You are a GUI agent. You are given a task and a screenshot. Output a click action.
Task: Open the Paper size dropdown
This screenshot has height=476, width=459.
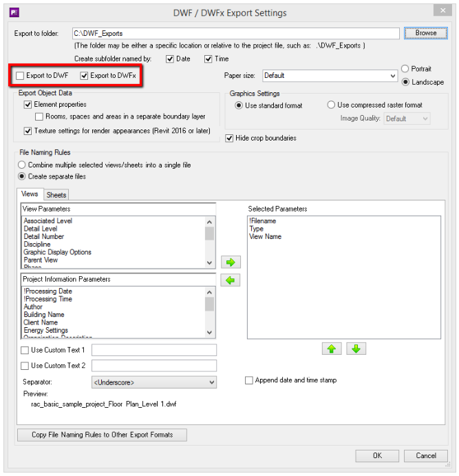[330, 76]
